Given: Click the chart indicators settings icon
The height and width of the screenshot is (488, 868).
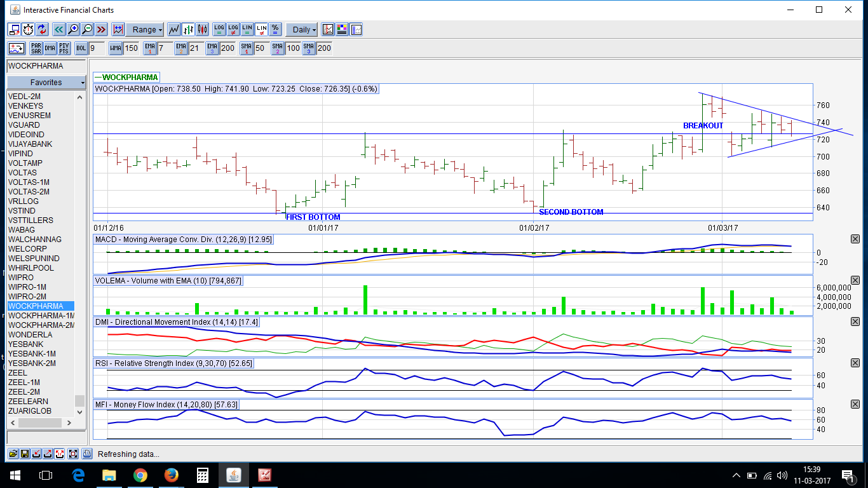Looking at the screenshot, I should point(328,29).
